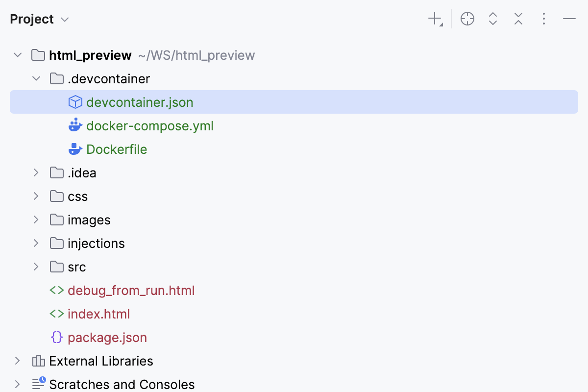Click the External Libraries icon

pyautogui.click(x=38, y=361)
